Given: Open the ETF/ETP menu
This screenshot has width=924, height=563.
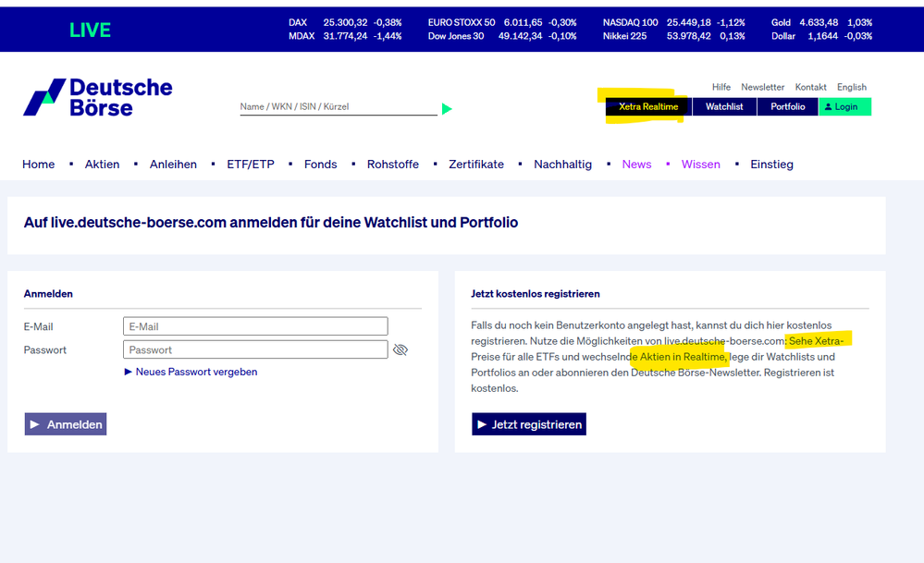Looking at the screenshot, I should click(251, 165).
